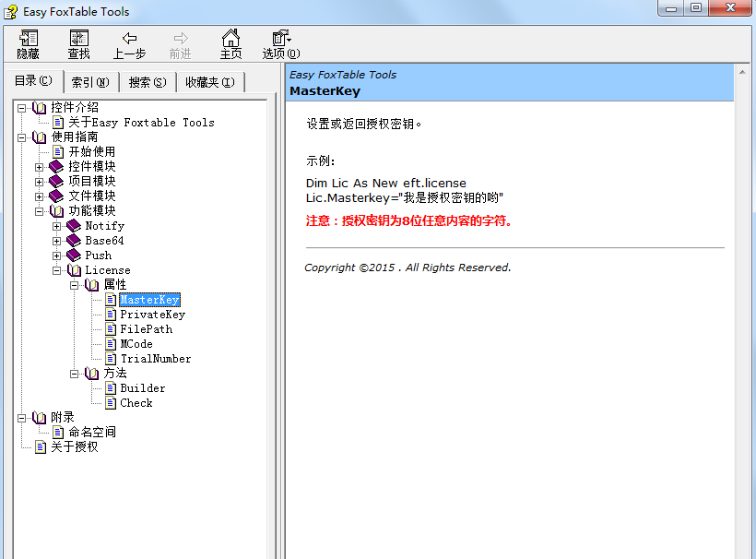Image resolution: width=756 pixels, height=559 pixels.
Task: Minimize the Easy FoxTable Tools window
Action: [671, 8]
